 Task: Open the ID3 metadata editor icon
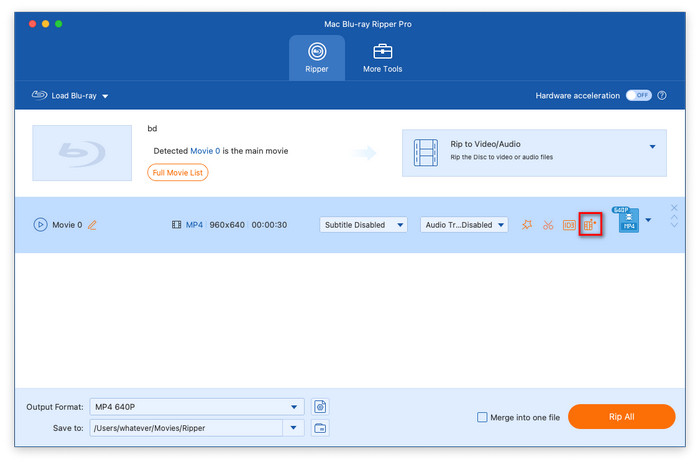point(569,225)
